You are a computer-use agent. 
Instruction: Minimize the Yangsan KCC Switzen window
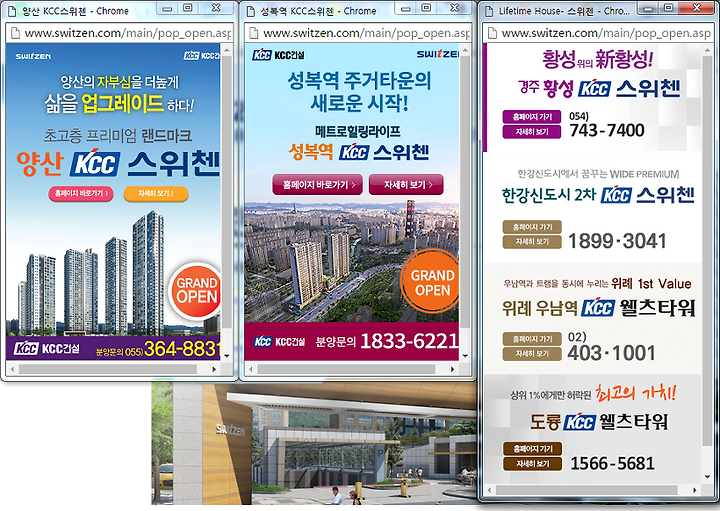pyautogui.click(x=168, y=9)
